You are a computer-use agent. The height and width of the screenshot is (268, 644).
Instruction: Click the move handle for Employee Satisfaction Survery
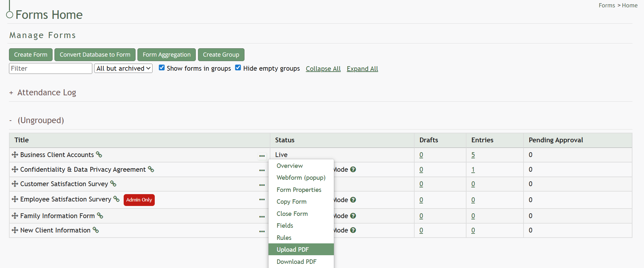point(15,199)
